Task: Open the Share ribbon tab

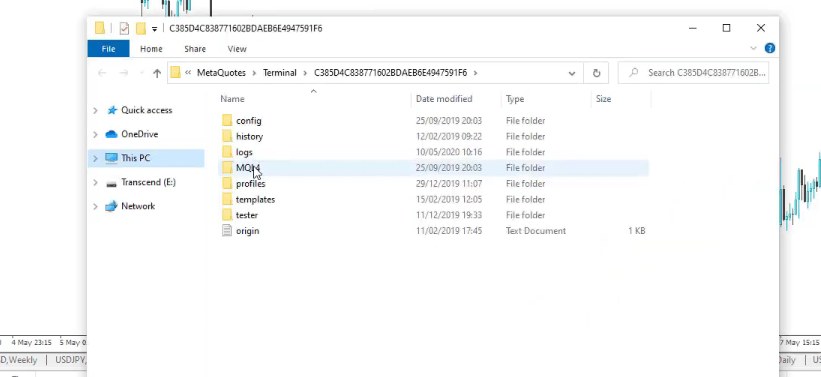Action: [195, 49]
